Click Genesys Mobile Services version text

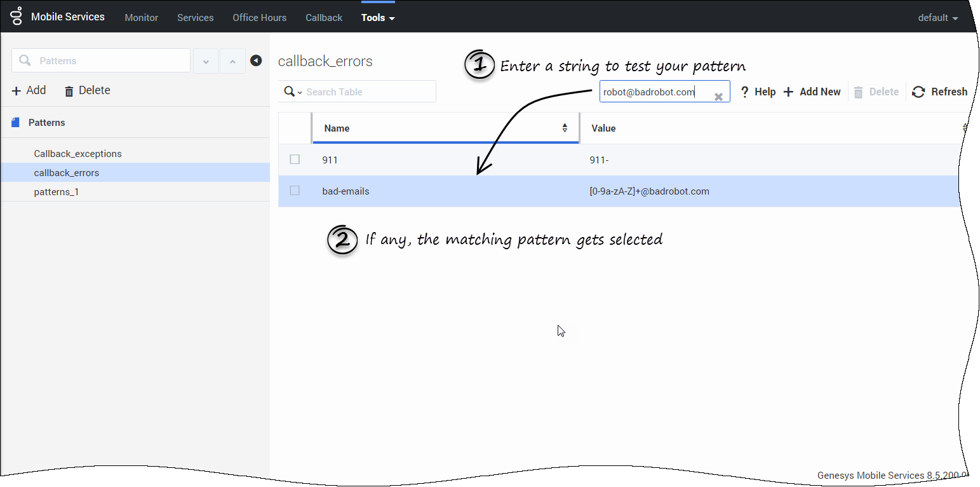tap(892, 476)
